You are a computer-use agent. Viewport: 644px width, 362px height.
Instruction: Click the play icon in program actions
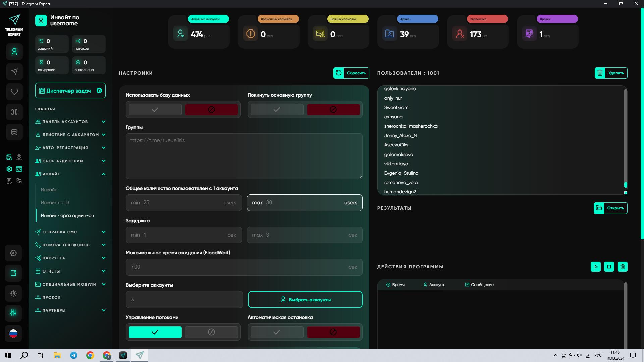pyautogui.click(x=596, y=267)
